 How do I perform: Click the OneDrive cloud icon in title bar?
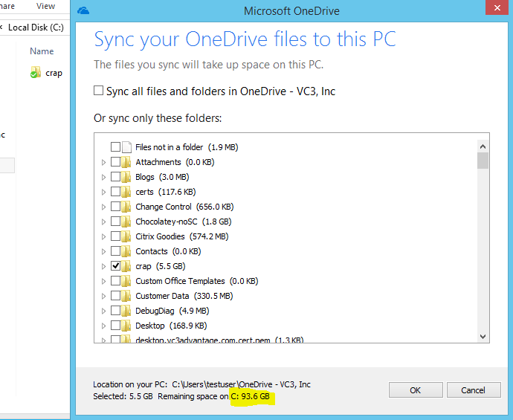83,11
